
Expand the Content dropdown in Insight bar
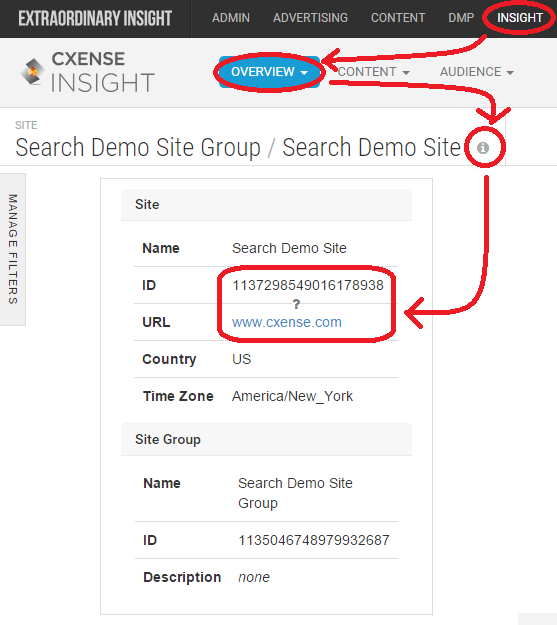374,72
